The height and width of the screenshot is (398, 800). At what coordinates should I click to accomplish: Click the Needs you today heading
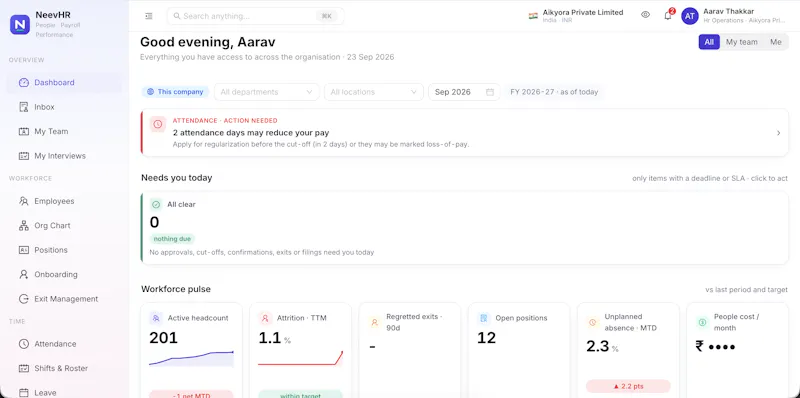point(177,178)
